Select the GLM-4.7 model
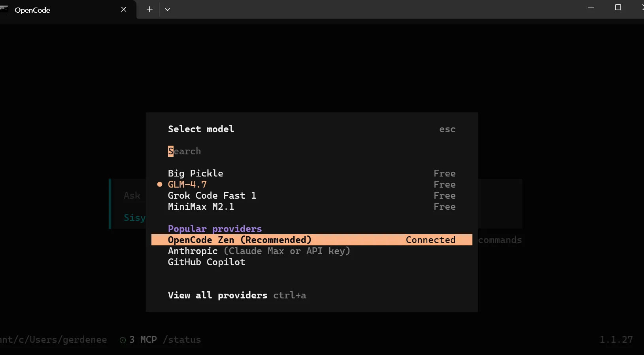The image size is (644, 355). click(187, 184)
